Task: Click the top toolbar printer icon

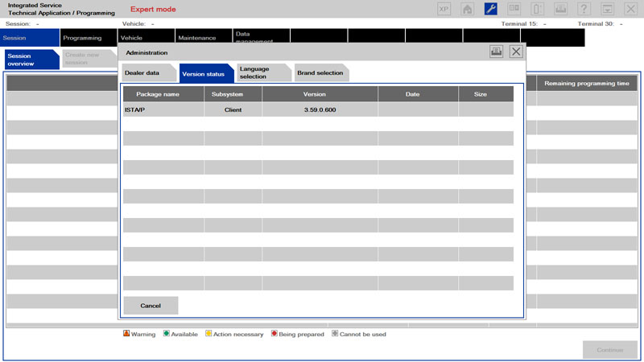Action: [561, 9]
